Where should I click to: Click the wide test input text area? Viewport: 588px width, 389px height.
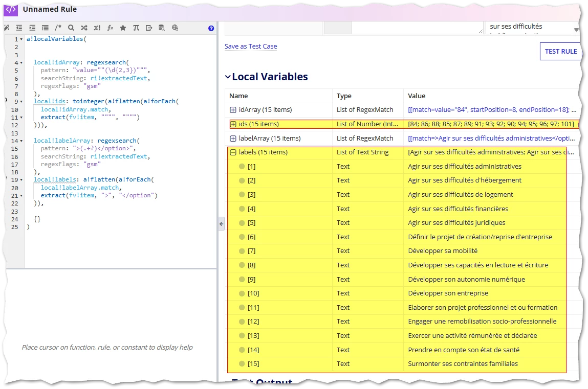click(x=418, y=28)
